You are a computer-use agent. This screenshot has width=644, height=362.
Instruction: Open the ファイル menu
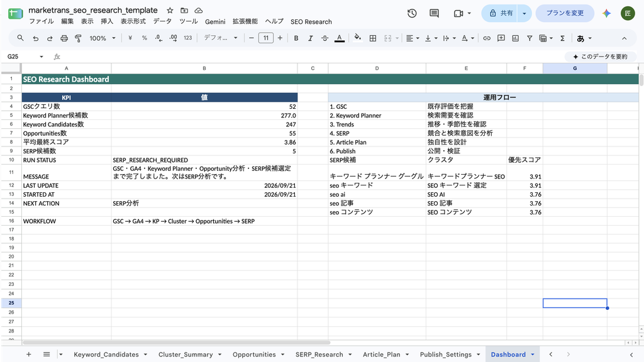[x=41, y=21]
